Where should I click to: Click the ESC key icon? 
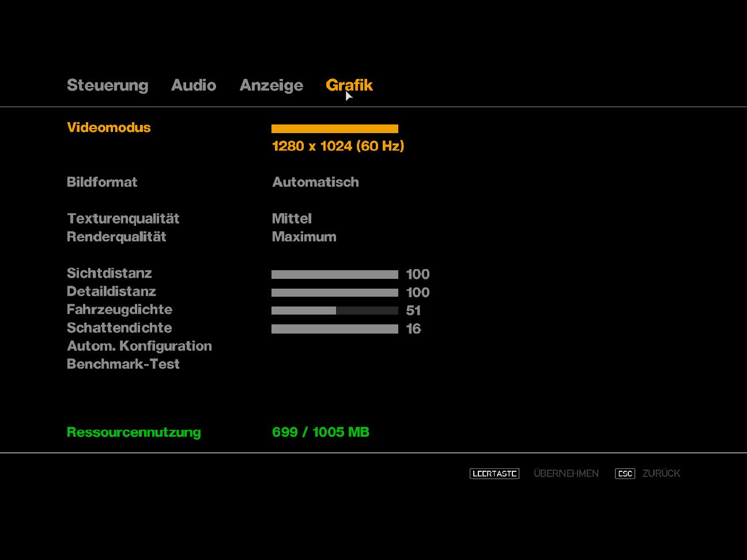[625, 474]
